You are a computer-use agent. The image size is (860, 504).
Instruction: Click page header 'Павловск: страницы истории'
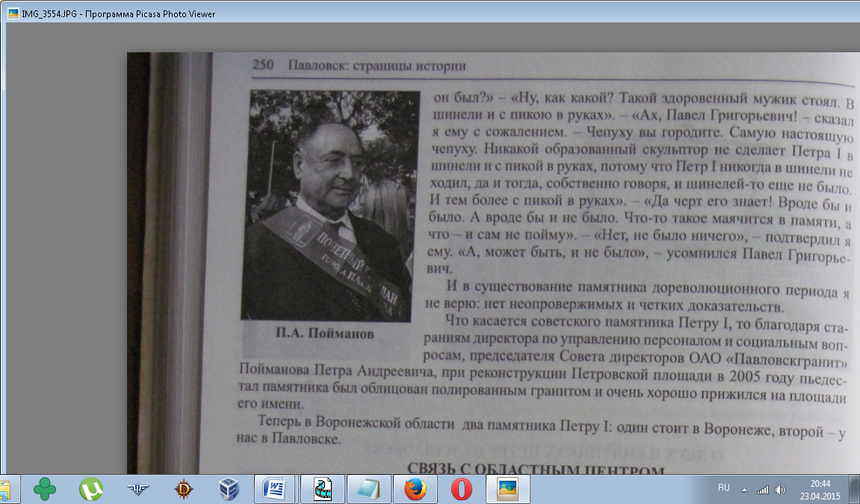(x=377, y=66)
